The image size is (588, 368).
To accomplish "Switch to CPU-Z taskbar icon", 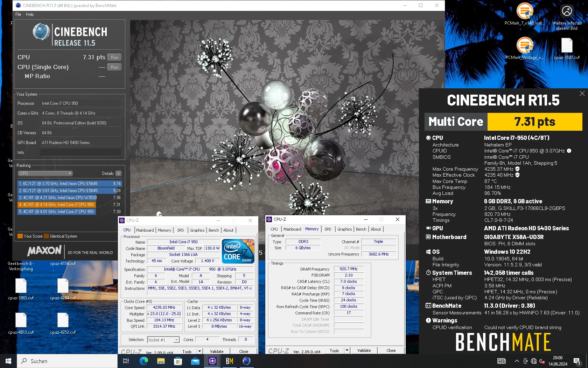I will [212, 361].
